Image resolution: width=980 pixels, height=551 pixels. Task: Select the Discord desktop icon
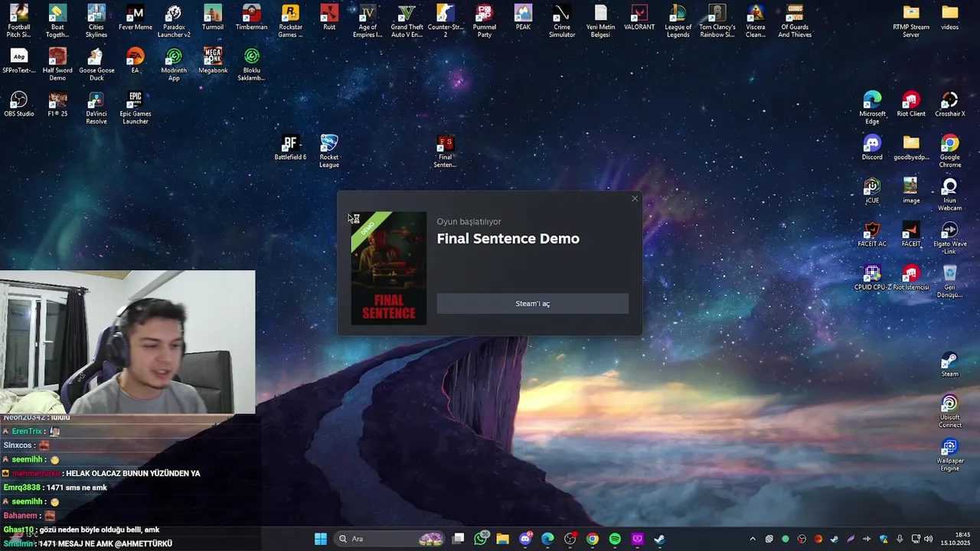coord(872,148)
